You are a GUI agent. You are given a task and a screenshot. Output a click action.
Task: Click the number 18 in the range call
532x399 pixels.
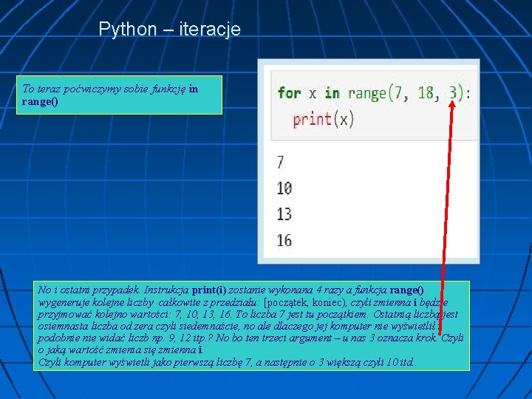[426, 92]
